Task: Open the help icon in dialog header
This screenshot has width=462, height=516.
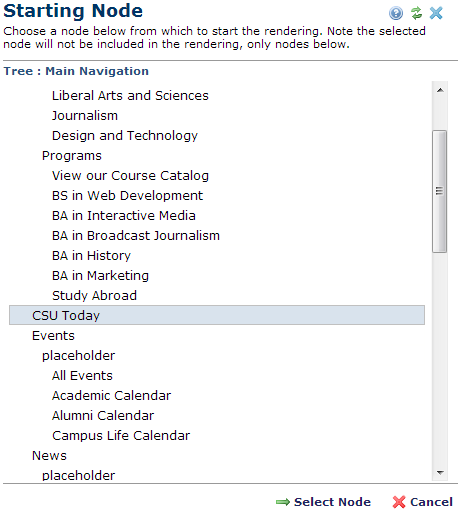Action: (396, 13)
